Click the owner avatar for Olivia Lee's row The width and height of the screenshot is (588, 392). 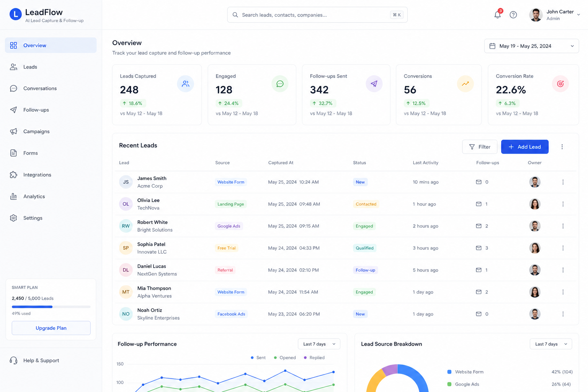535,204
